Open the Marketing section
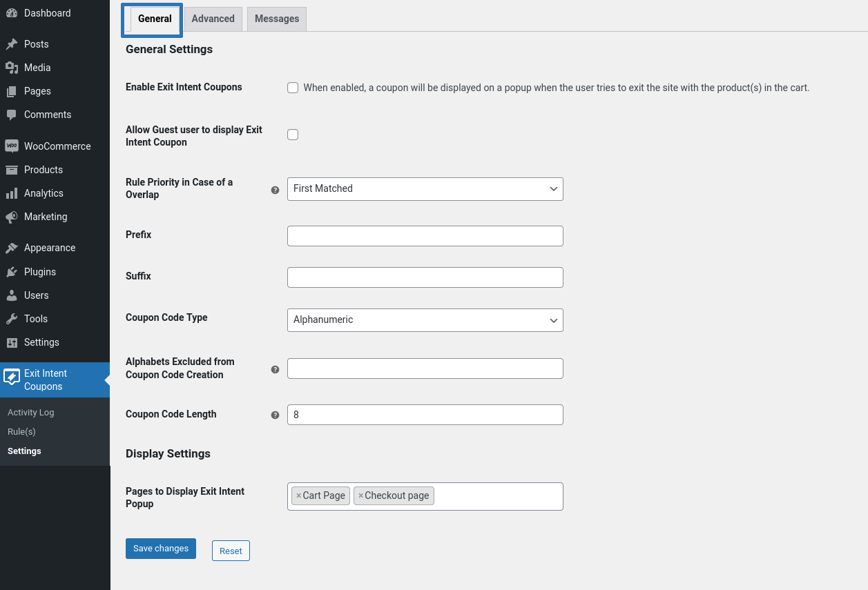The image size is (868, 590). pyautogui.click(x=44, y=216)
